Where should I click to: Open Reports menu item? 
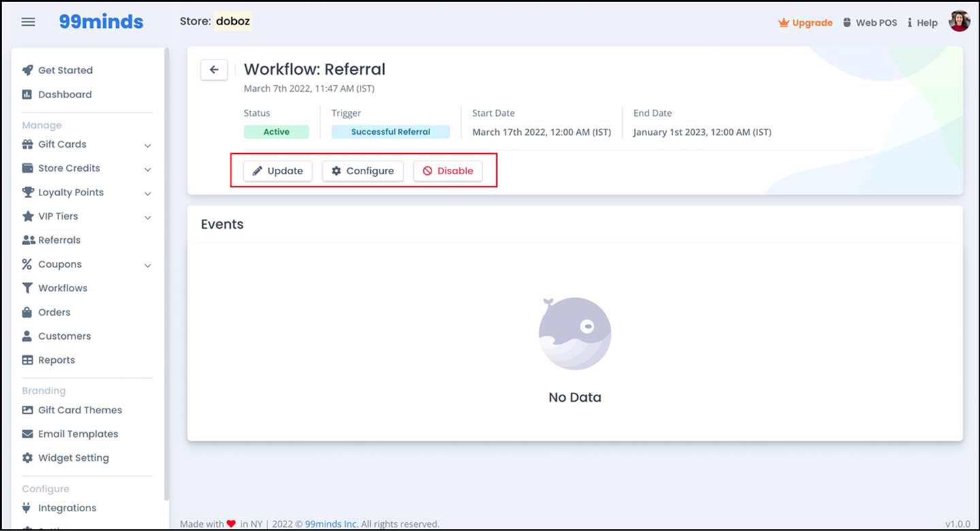(x=56, y=360)
